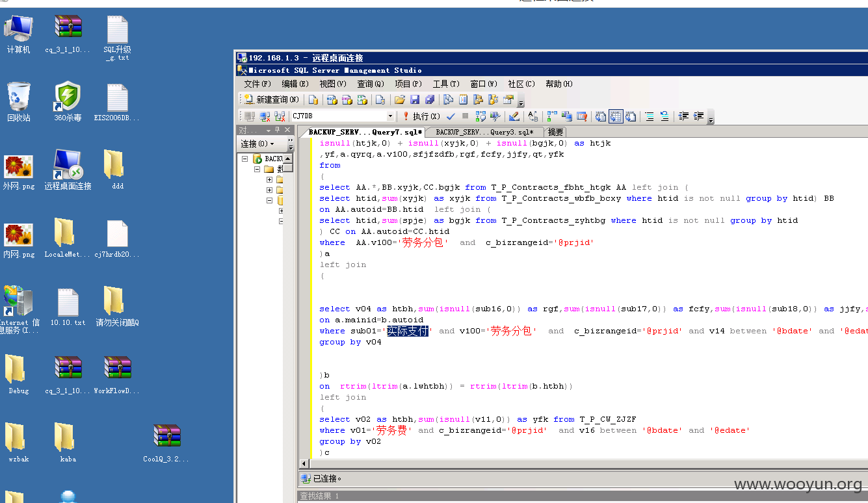Viewport: 868px width, 503px height.
Task: Click the DMX Analysis Services query icon
Action: [x=347, y=99]
